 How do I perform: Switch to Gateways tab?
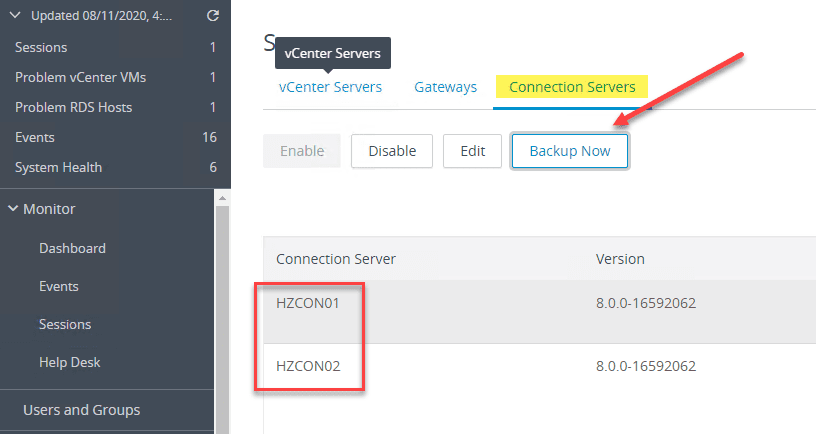[x=445, y=87]
